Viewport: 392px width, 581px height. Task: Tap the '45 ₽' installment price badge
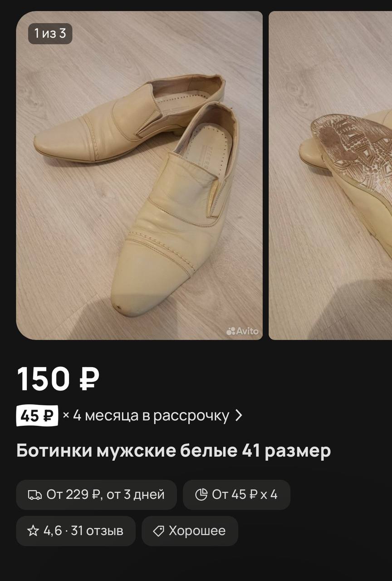coord(37,415)
